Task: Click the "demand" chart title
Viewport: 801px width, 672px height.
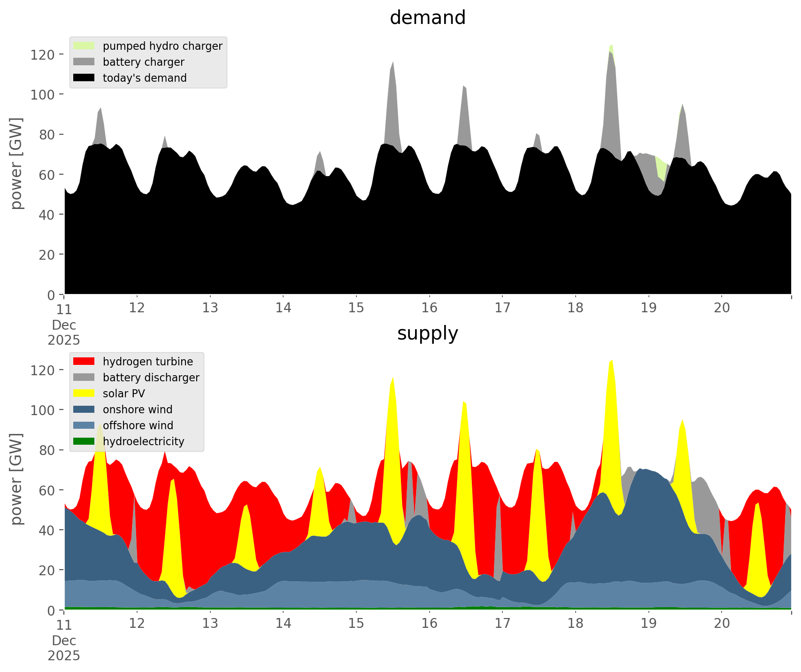Action: (427, 18)
